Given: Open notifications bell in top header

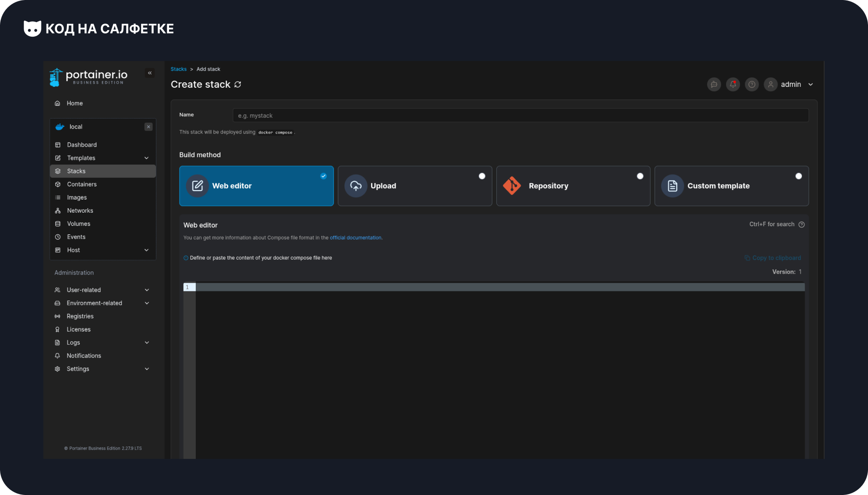Looking at the screenshot, I should (733, 85).
